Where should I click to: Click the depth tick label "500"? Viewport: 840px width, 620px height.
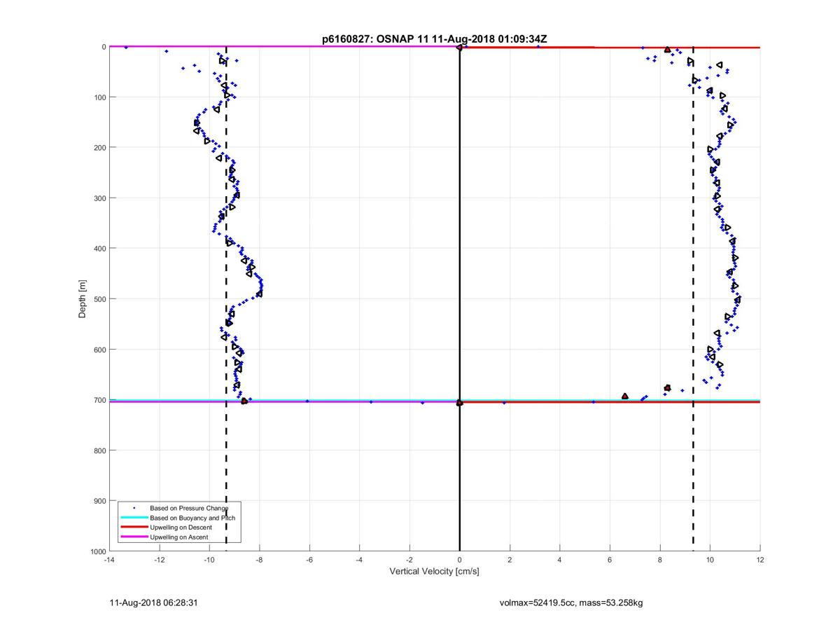tap(99, 298)
